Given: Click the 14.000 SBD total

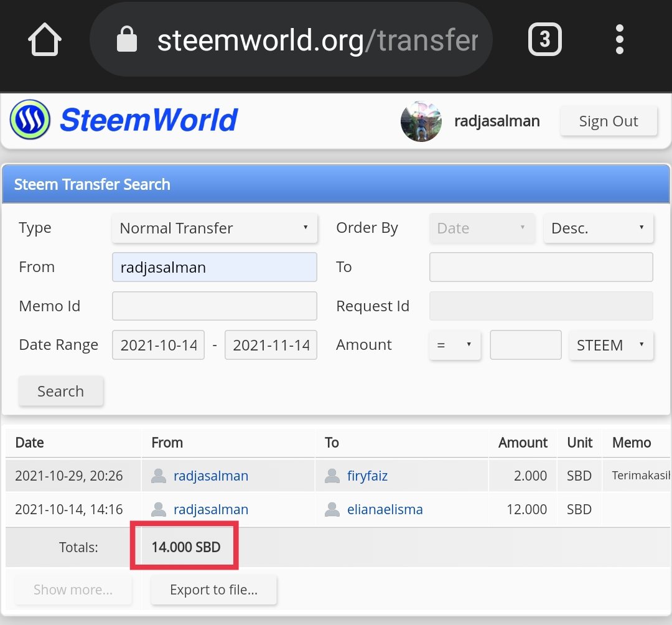Looking at the screenshot, I should click(x=186, y=547).
